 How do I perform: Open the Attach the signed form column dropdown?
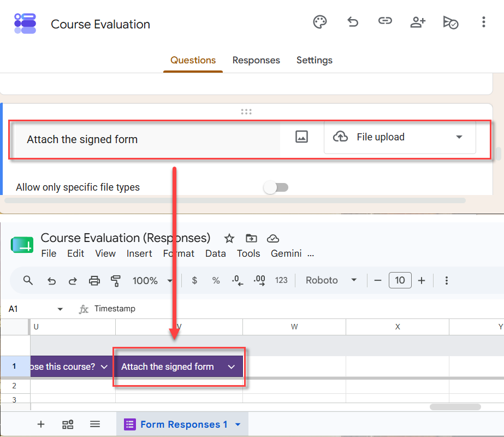(232, 367)
